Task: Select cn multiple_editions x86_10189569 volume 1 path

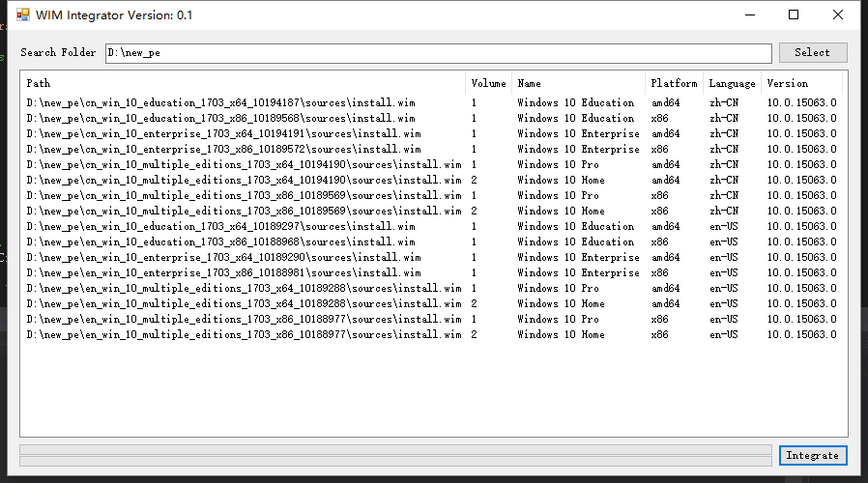Action: pyautogui.click(x=245, y=196)
